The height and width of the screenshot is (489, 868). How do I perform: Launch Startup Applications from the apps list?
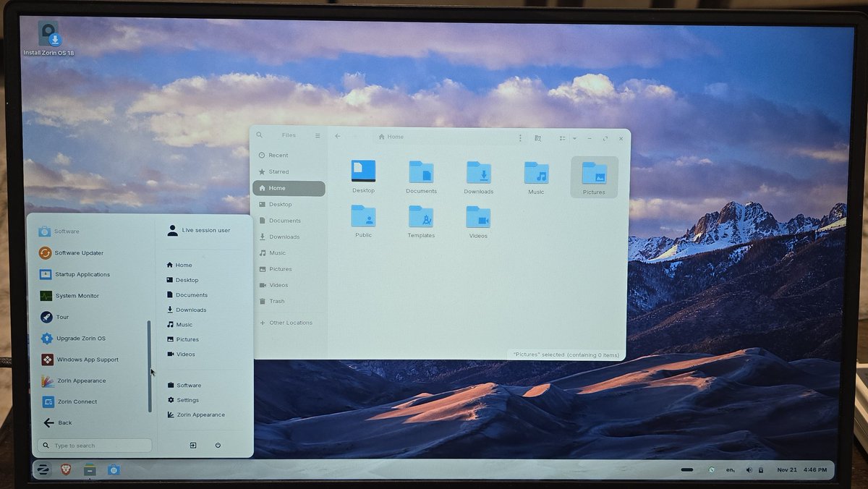(x=74, y=274)
